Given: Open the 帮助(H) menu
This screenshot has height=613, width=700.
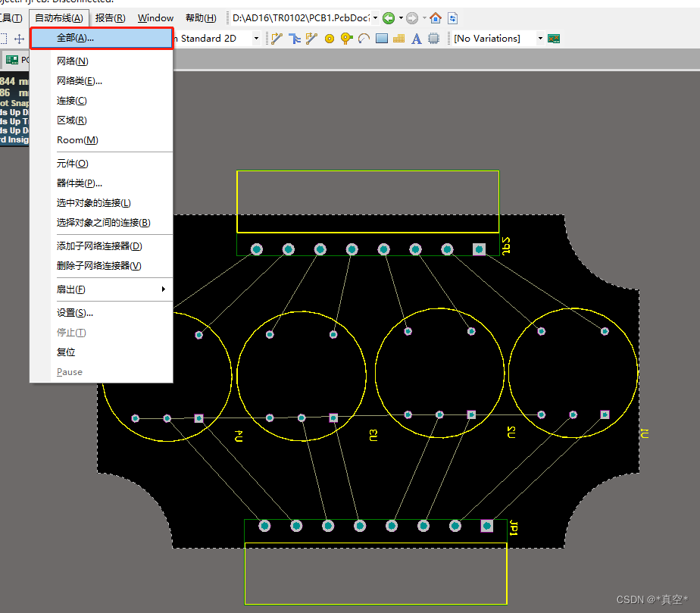Looking at the screenshot, I should (x=201, y=18).
